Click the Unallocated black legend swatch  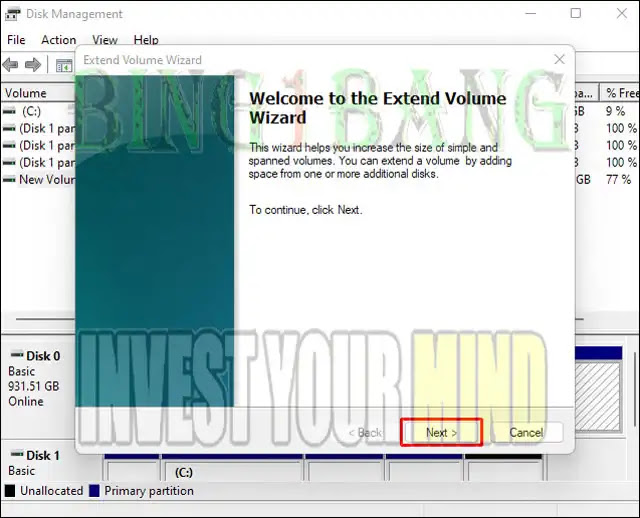tap(10, 491)
